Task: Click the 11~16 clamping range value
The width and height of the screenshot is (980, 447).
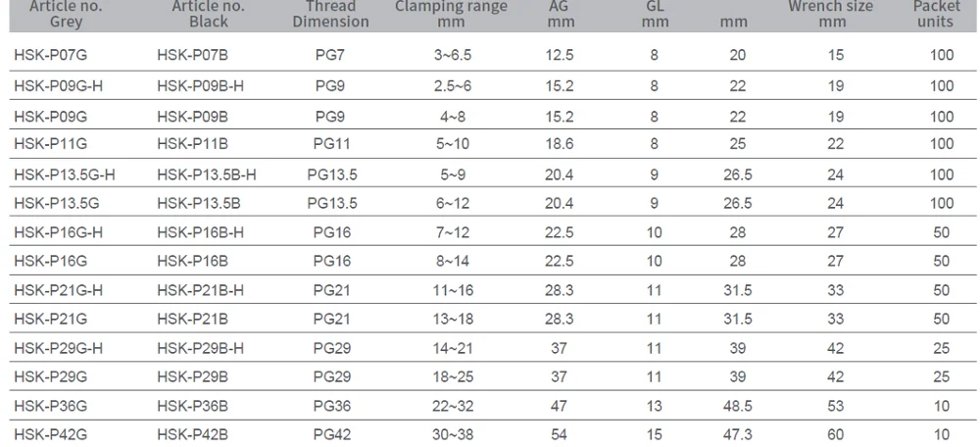Action: click(452, 291)
